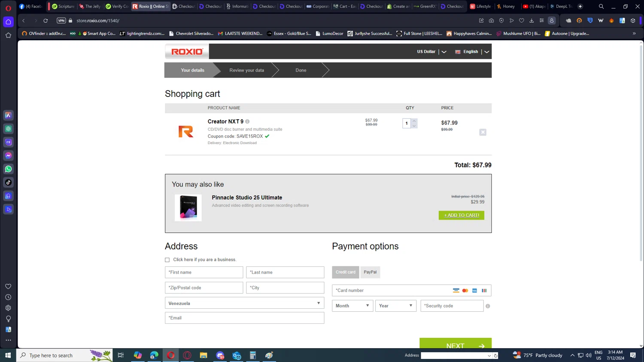Open File Explorer from the taskbar
Image resolution: width=644 pixels, height=362 pixels.
204,355
